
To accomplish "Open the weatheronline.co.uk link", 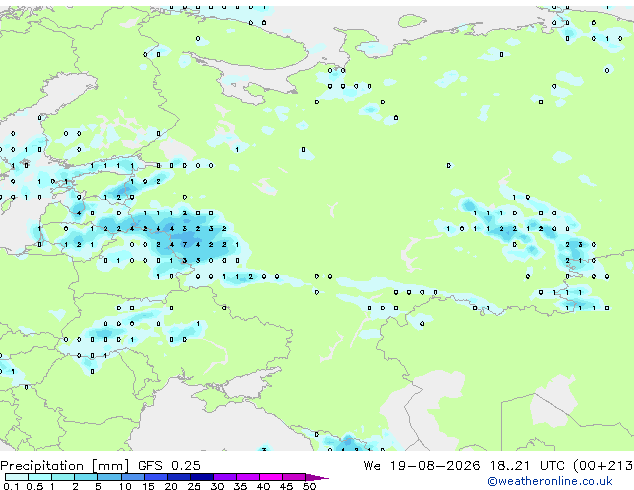I will 550,481.
